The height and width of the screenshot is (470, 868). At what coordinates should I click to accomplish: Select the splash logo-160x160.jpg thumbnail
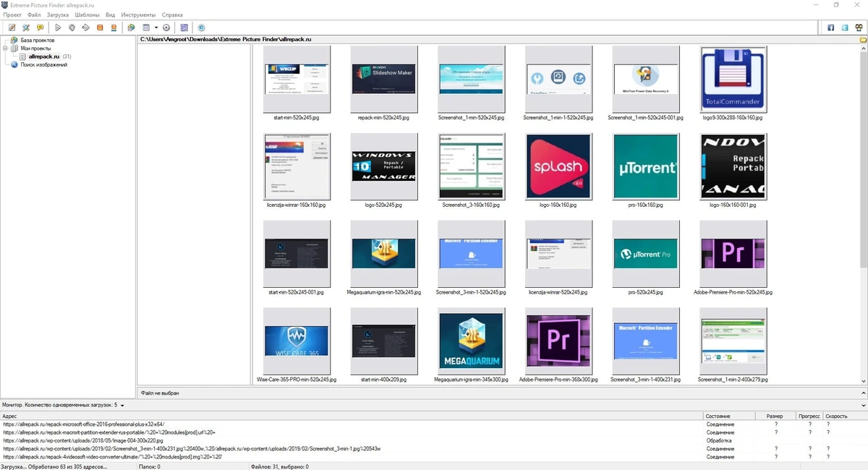(558, 166)
